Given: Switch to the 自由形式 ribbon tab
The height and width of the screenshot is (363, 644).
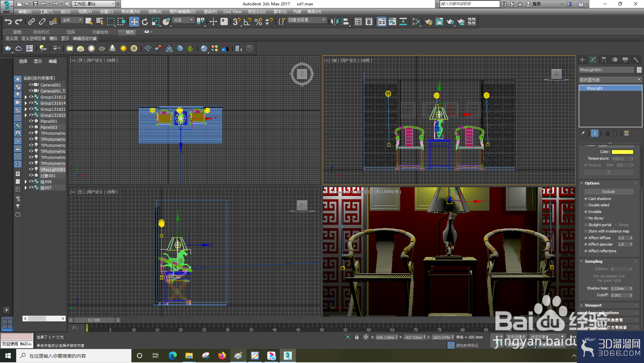Looking at the screenshot, I should 41,32.
